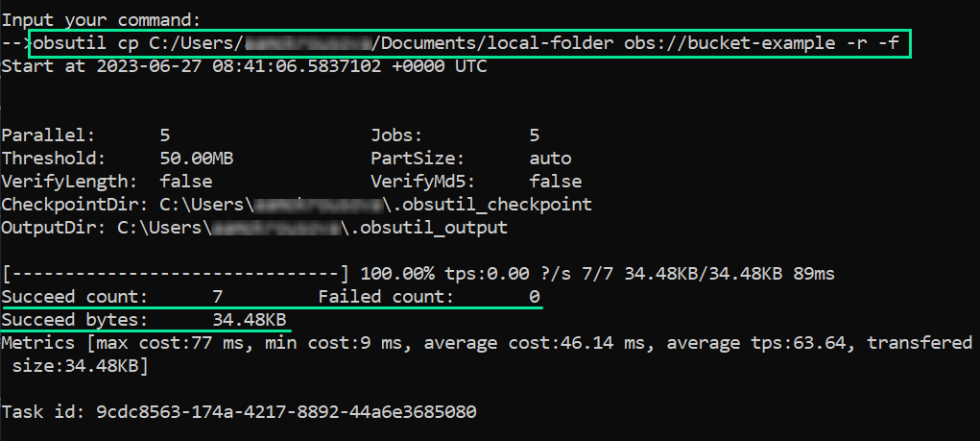Screen dimensions: 980x441
Task: Click the Threshold value 50.00MB
Action: (197, 159)
